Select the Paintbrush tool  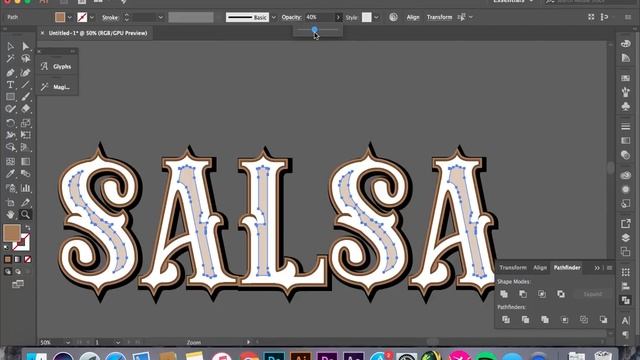pos(26,97)
